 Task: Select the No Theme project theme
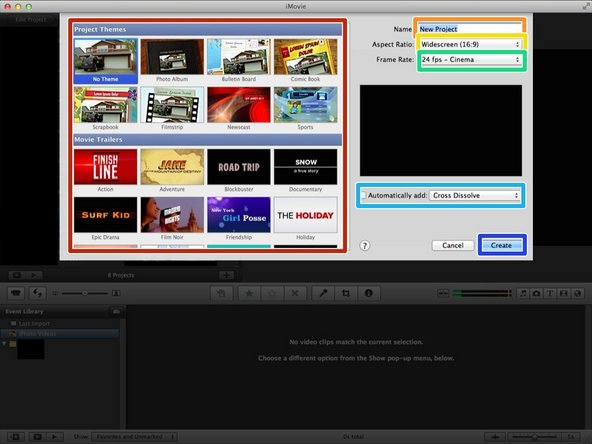[x=106, y=60]
